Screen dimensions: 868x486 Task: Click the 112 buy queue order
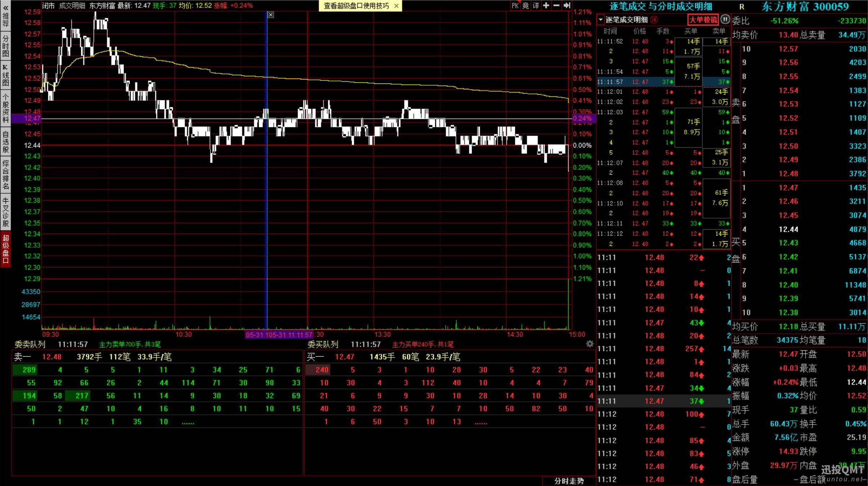(428, 383)
